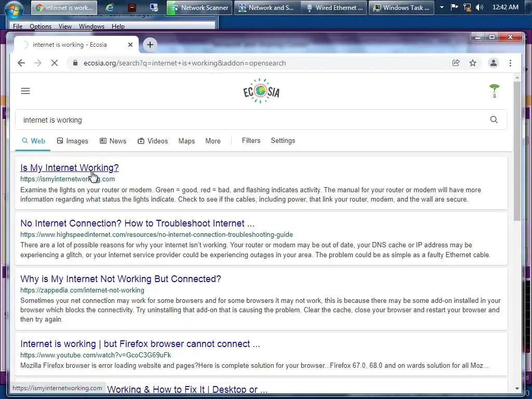
Task: Click the snippet starting 'Sometimes your net connection'
Action: pos(261,310)
